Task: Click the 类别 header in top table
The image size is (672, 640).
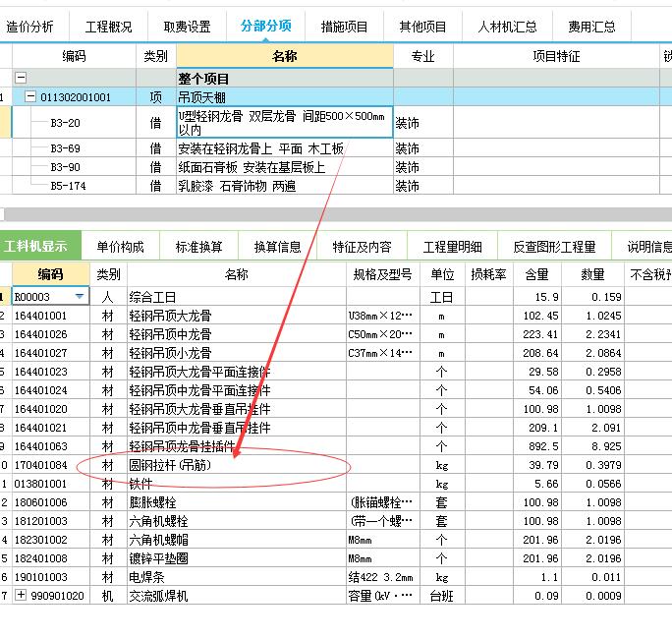Action: click(155, 56)
